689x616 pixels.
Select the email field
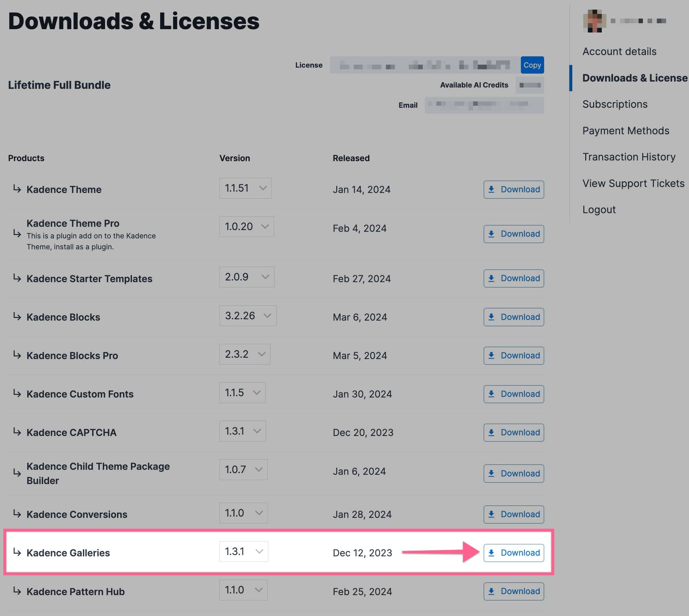pyautogui.click(x=484, y=105)
